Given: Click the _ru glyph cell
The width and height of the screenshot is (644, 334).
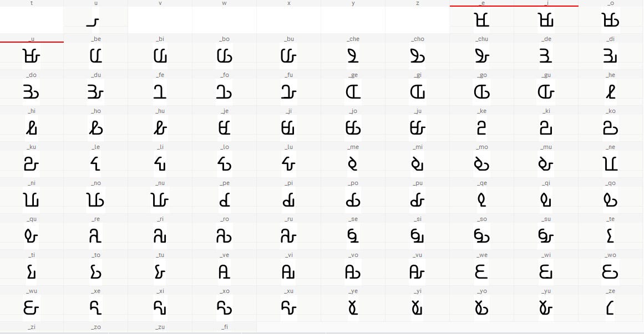Looking at the screenshot, I should (289, 232).
